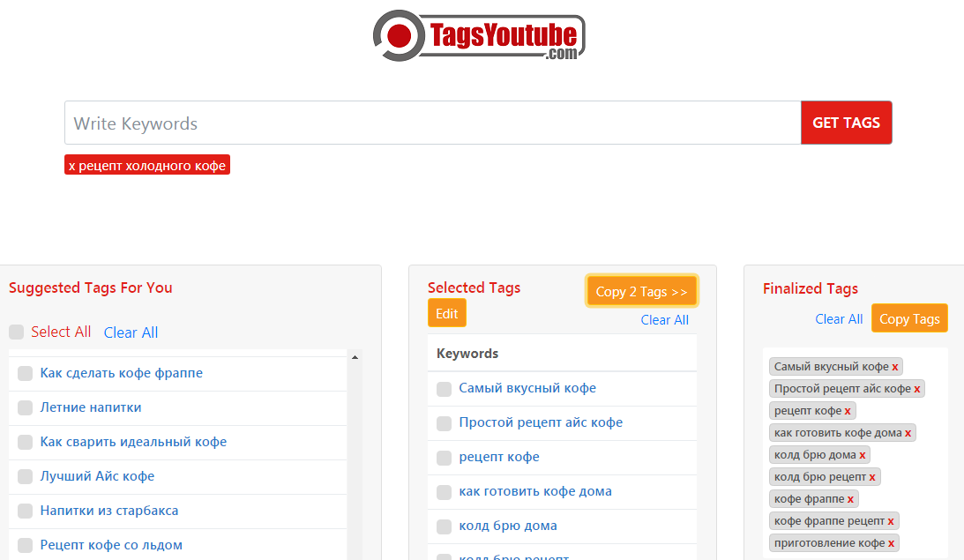
Task: Remove the 'кофе фраппе' finalized tag
Action: [851, 499]
